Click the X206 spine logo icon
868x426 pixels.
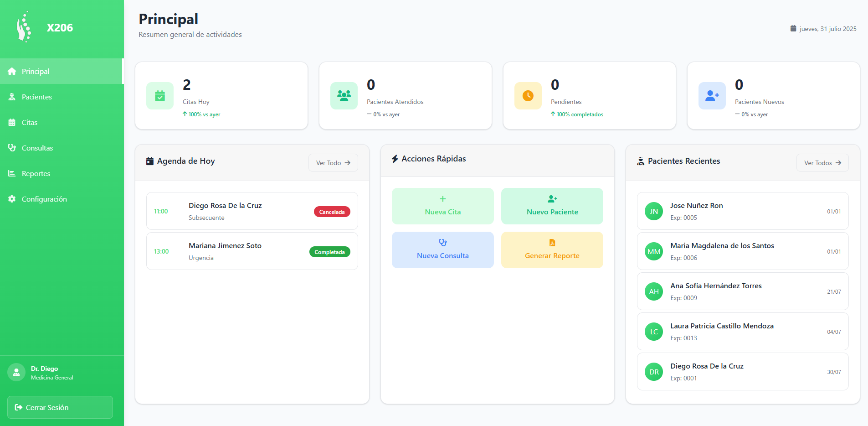[x=24, y=27]
